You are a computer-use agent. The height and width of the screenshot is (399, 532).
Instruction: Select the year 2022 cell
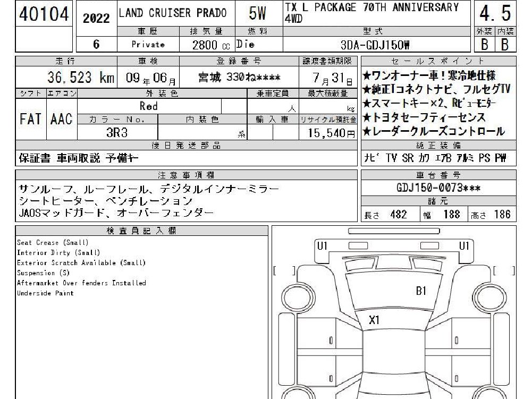96,18
